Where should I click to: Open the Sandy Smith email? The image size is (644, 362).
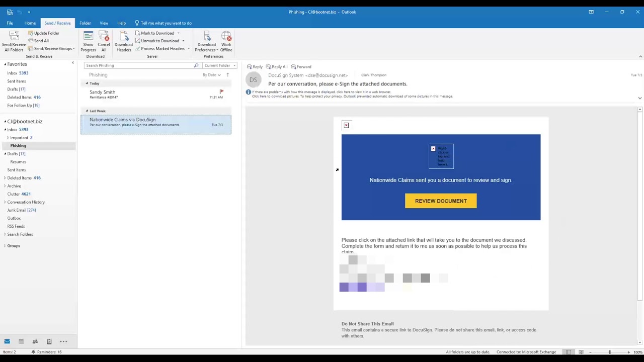coord(156,94)
